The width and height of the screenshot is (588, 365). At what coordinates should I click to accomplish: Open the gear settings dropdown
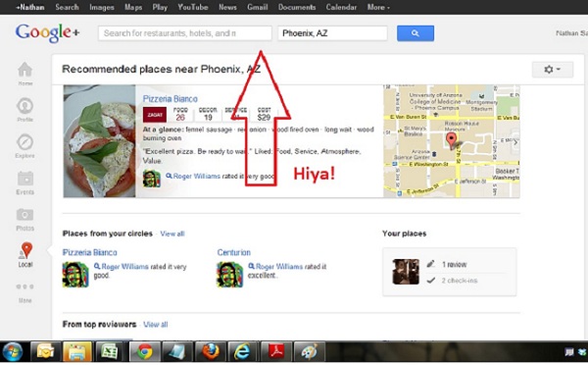click(553, 70)
